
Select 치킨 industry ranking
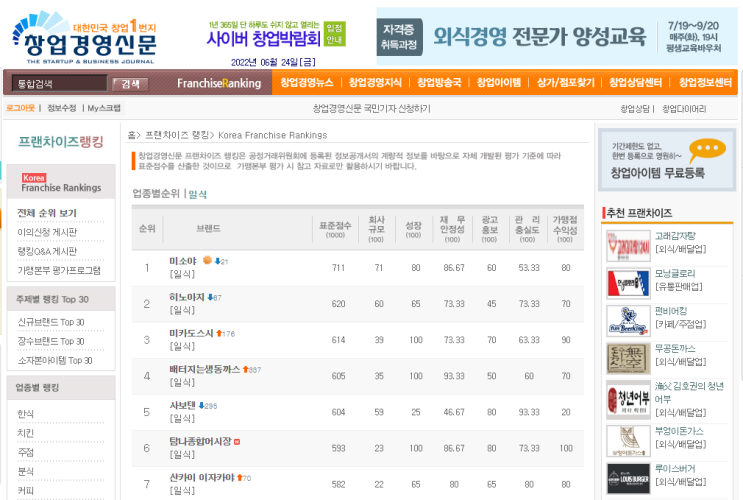tap(26, 433)
